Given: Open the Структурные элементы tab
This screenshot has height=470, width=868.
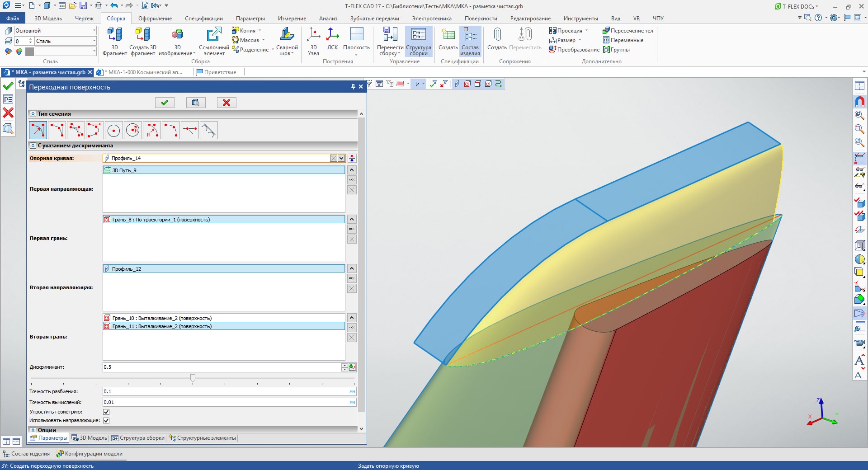Looking at the screenshot, I should pyautogui.click(x=203, y=438).
